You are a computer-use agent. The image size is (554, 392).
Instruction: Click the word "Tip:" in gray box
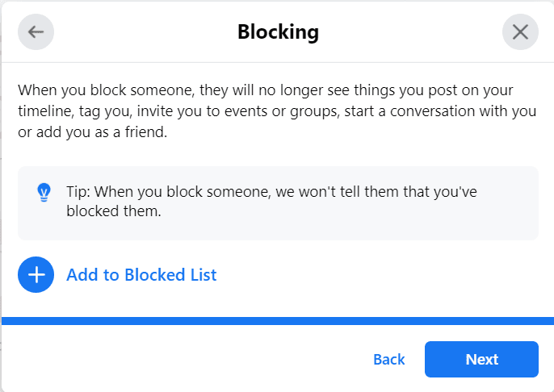tap(78, 192)
